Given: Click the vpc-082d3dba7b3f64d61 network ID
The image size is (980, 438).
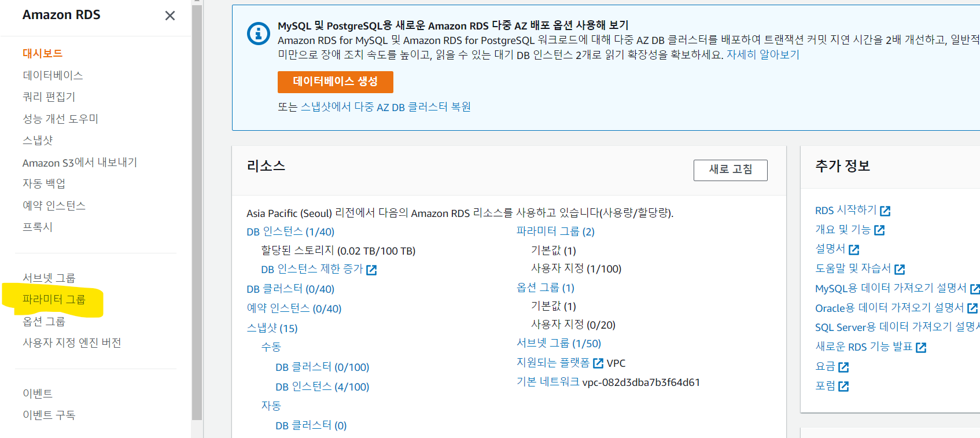Looking at the screenshot, I should pyautogui.click(x=641, y=382).
